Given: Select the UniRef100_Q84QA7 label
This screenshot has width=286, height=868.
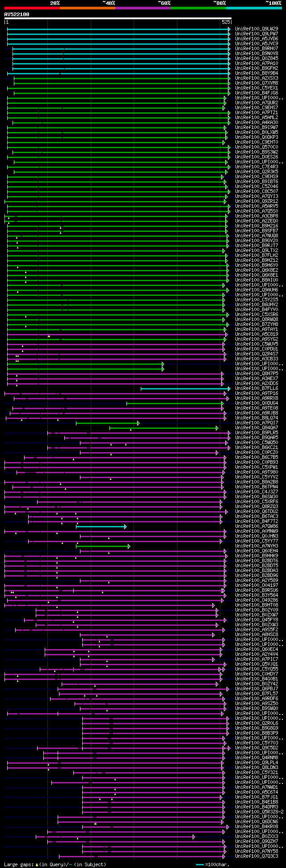Looking at the screenshot, I should tap(257, 428).
